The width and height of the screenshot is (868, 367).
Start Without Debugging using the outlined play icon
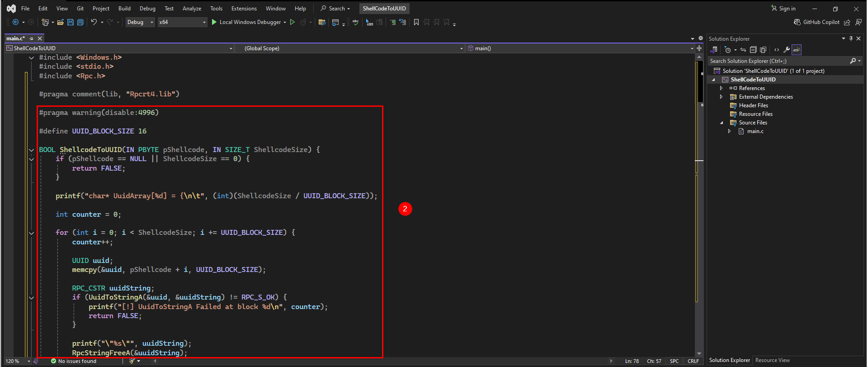(x=292, y=22)
